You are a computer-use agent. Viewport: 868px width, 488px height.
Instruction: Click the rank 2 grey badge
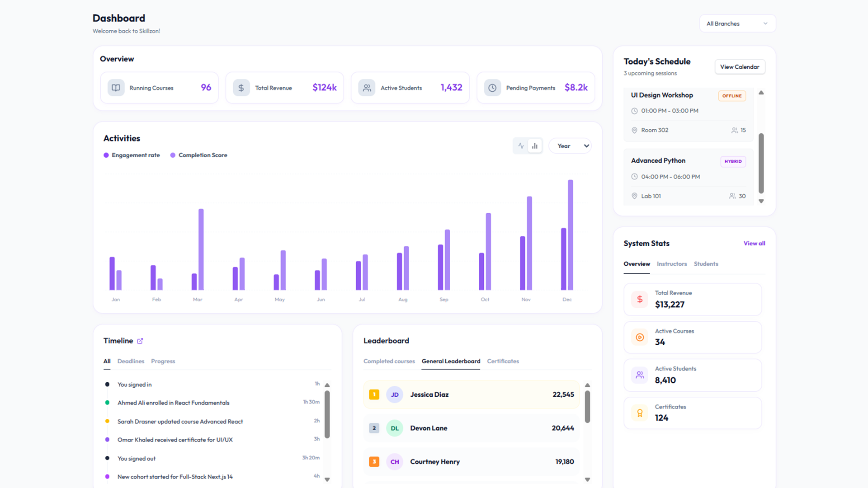click(374, 428)
